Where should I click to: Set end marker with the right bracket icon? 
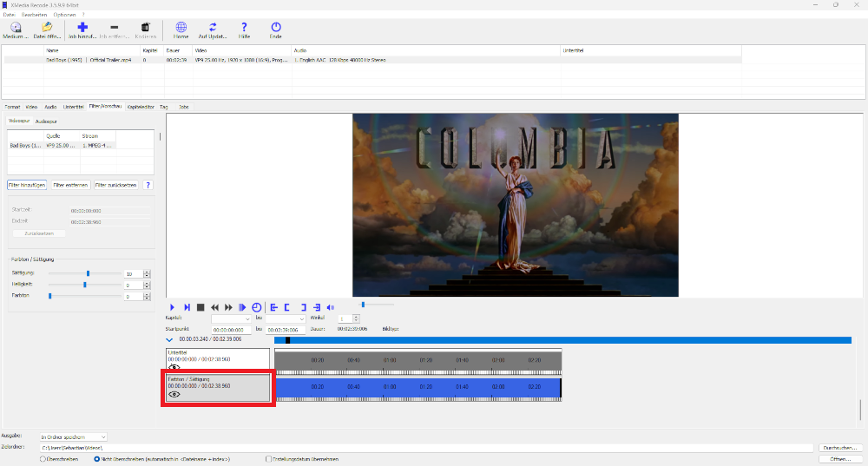(303, 307)
